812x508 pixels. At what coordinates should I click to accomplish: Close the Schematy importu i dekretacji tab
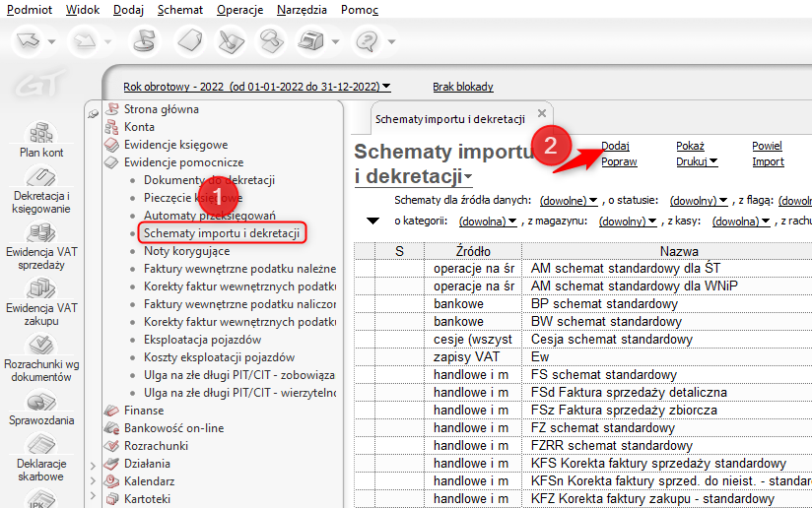click(x=542, y=113)
